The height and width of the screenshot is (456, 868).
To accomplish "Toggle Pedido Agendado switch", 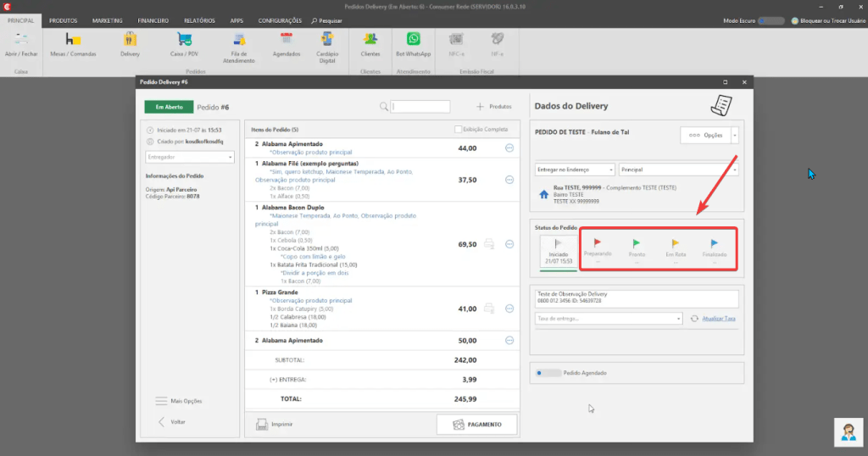I will click(548, 373).
